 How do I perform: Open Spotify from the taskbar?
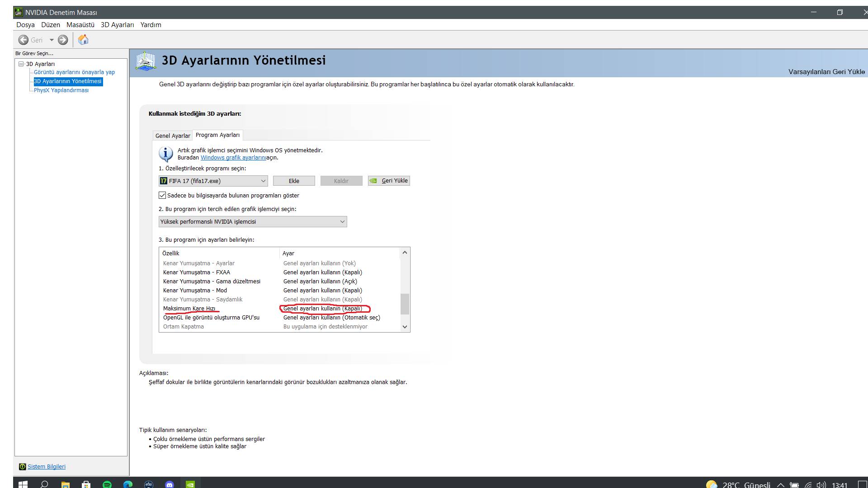[x=107, y=484]
